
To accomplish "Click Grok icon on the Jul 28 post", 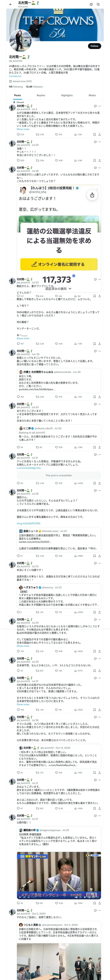I will point(95,167).
